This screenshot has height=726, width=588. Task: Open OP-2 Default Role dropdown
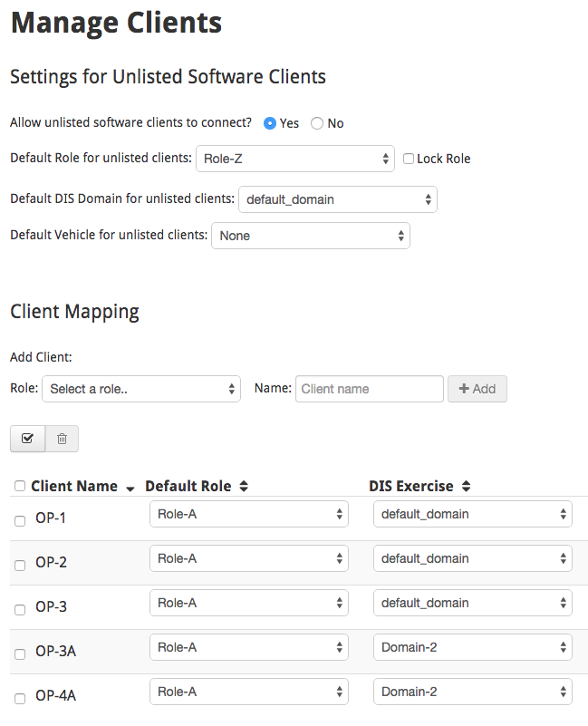coord(249,558)
